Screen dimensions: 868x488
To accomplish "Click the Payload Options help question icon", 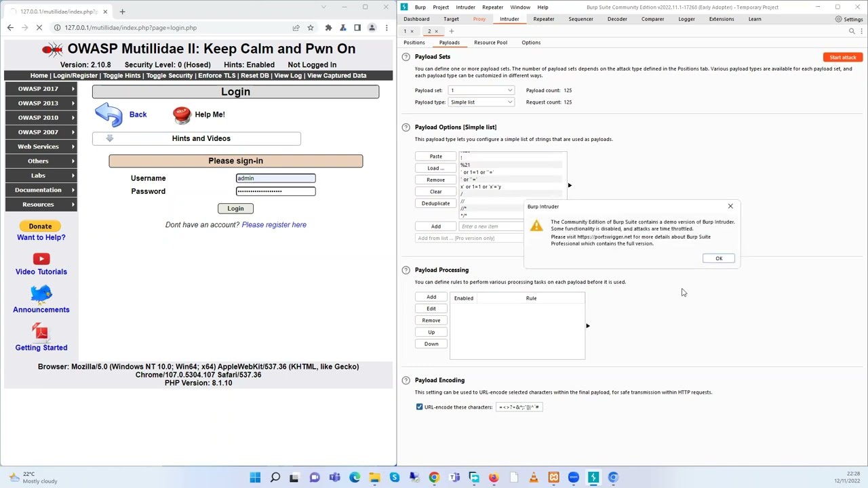I will point(406,127).
